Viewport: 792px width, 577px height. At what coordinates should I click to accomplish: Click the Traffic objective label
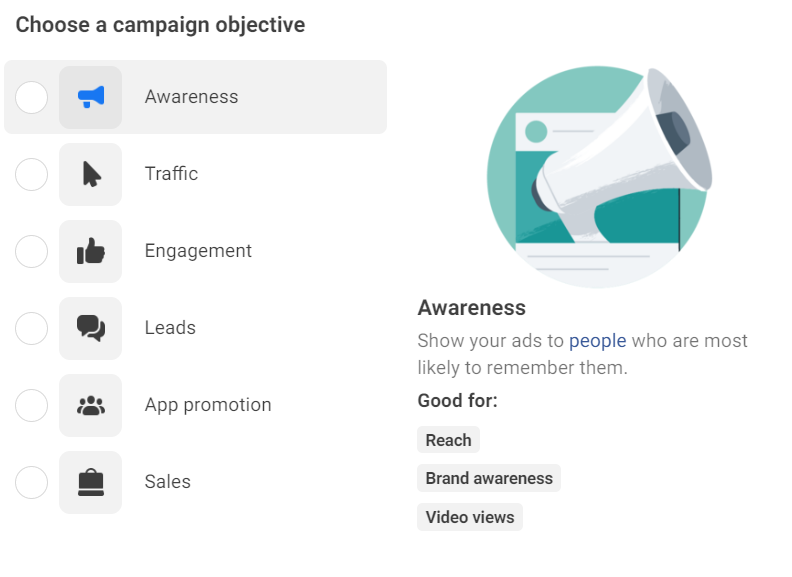pos(171,174)
